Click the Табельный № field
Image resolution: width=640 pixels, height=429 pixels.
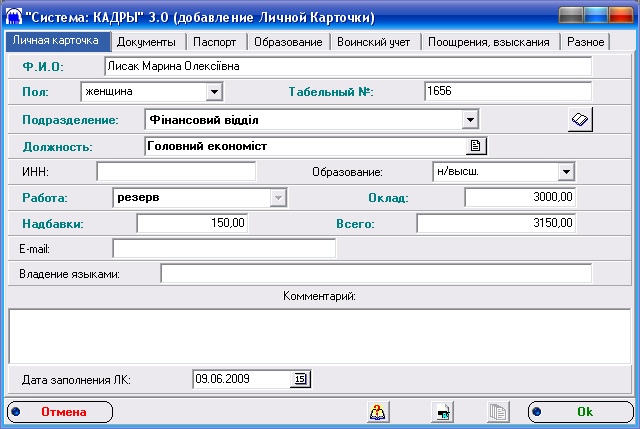pyautogui.click(x=508, y=91)
